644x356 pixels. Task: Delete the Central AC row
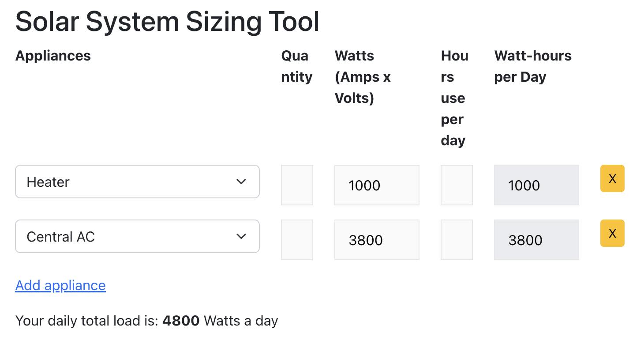pyautogui.click(x=612, y=233)
